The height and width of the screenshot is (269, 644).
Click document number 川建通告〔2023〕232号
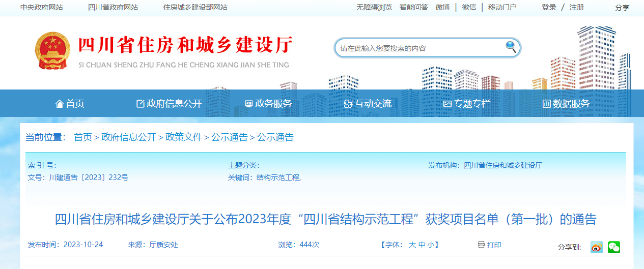coord(89,177)
